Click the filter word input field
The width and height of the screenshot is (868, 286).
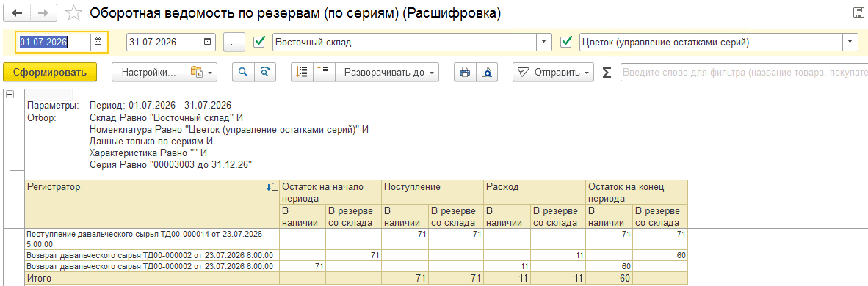[744, 73]
